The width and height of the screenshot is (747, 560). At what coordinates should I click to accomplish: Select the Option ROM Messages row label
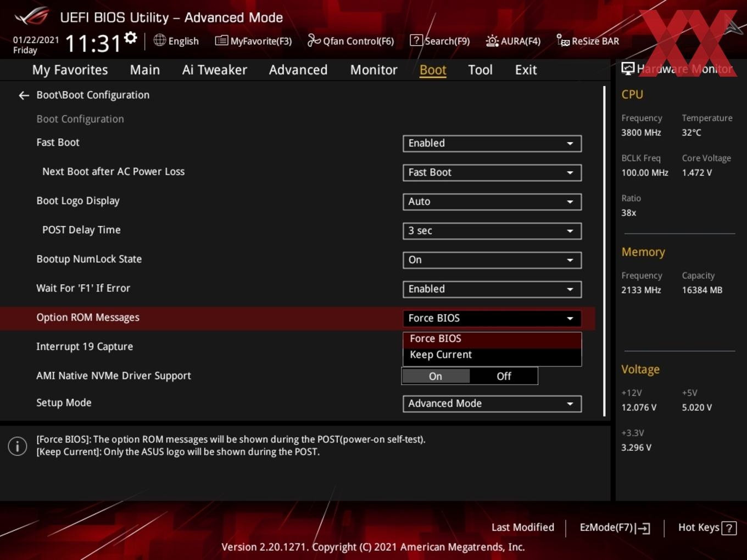[88, 317]
